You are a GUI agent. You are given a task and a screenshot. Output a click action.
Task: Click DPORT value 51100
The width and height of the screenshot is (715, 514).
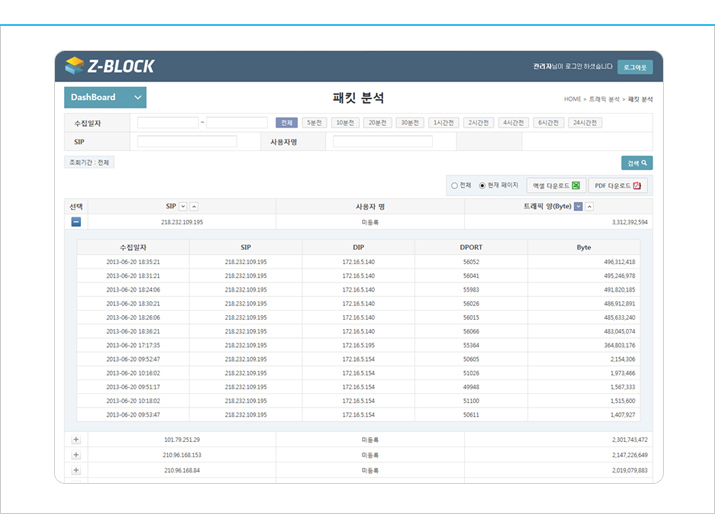(x=471, y=401)
